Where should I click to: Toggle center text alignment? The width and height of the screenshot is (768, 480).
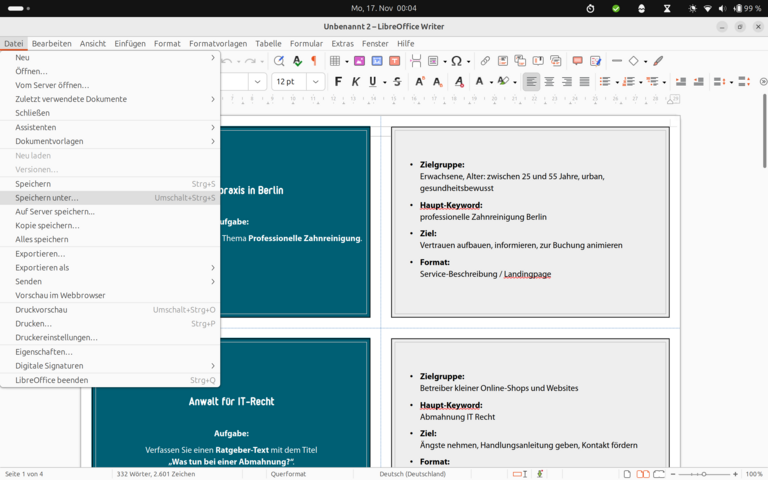pos(549,81)
